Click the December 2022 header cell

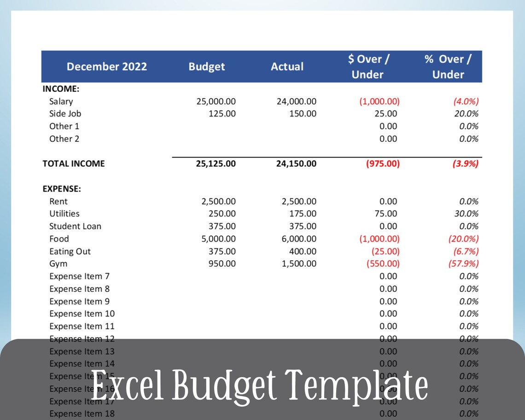pos(107,66)
